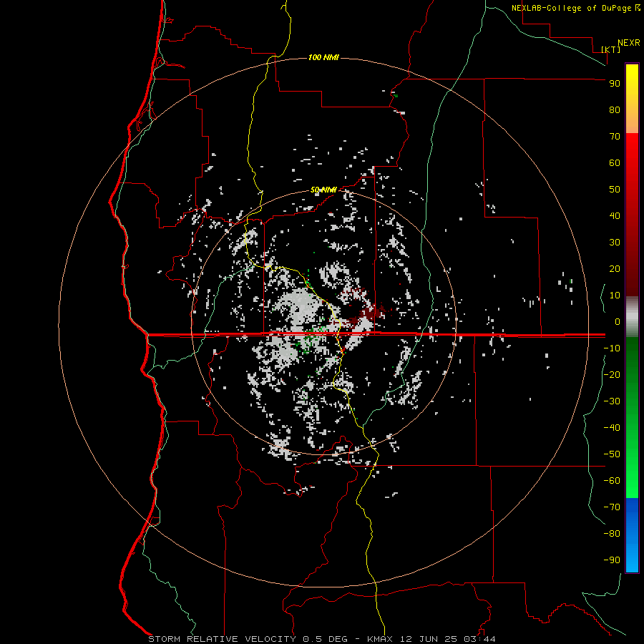Click the '12 JUN 25 03:44' timestamp
The image size is (644, 644).
point(448,639)
